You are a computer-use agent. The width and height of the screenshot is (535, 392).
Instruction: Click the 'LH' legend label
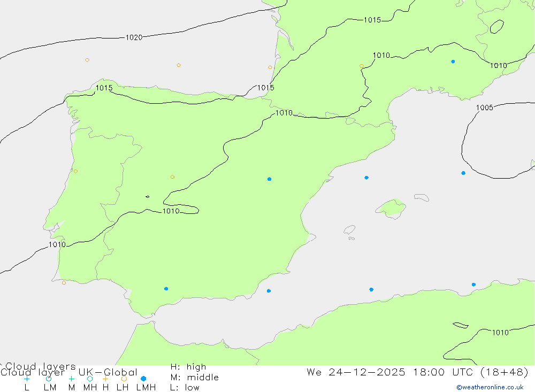click(x=123, y=388)
